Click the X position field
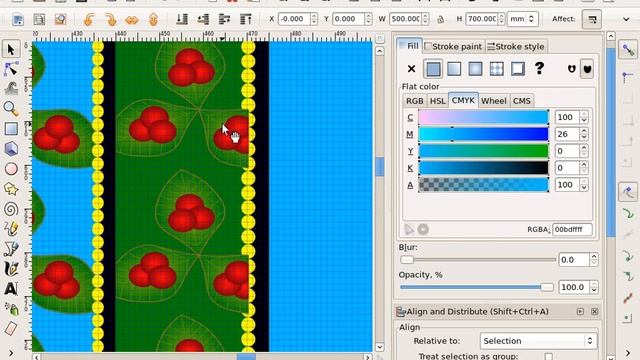The height and width of the screenshot is (360, 640). pos(294,19)
